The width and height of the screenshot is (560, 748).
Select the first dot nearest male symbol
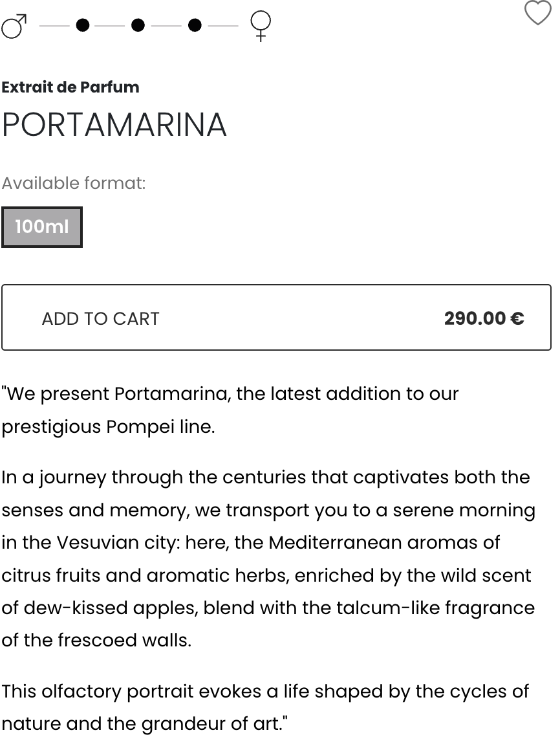coord(83,25)
